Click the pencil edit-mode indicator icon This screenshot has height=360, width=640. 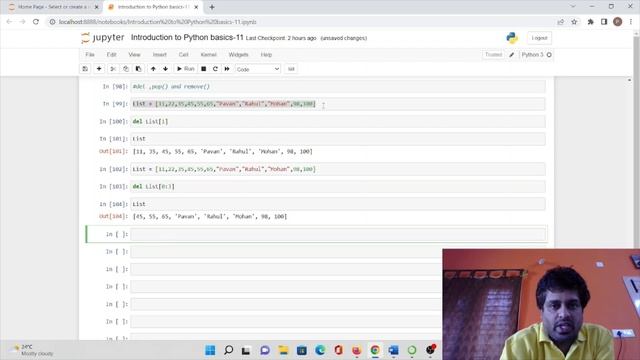(x=511, y=55)
